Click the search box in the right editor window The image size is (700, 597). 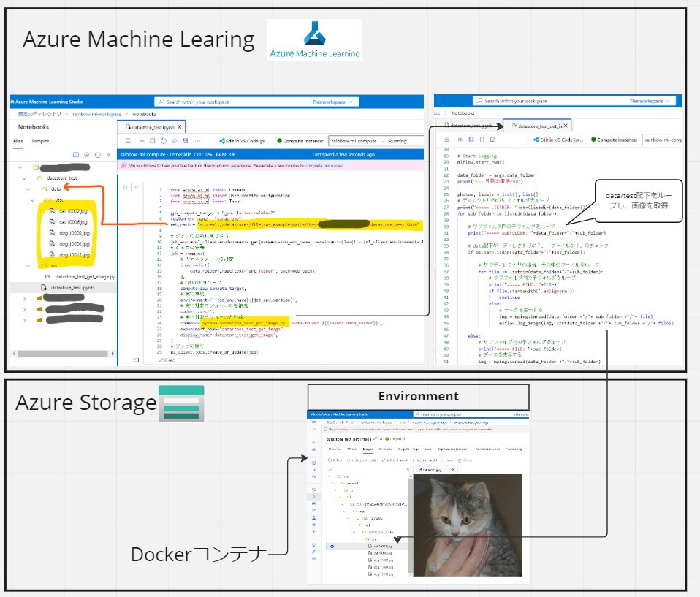(x=574, y=101)
